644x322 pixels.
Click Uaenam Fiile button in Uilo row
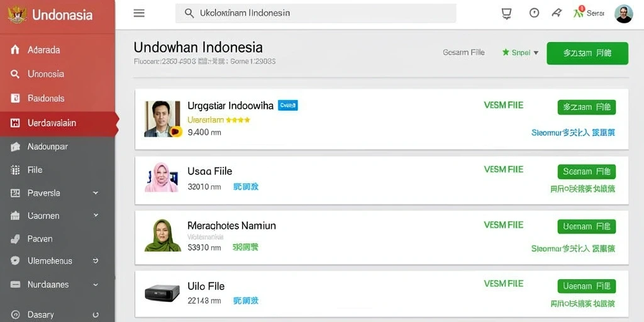click(x=587, y=286)
